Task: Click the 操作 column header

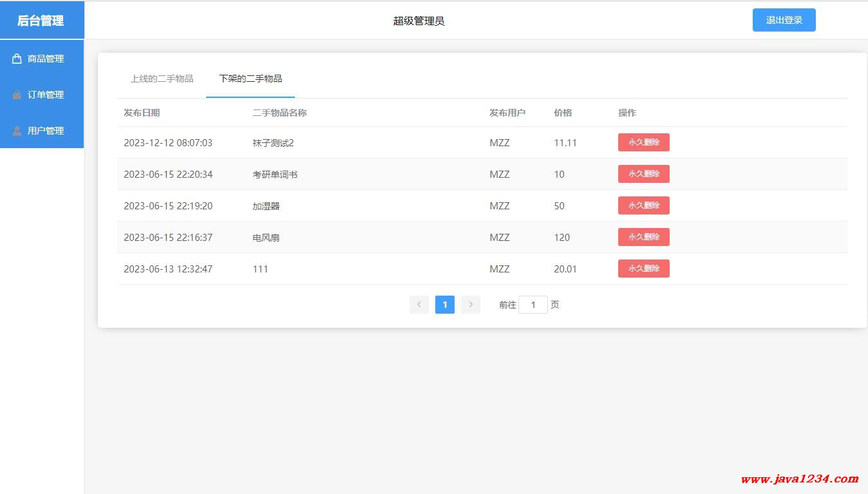Action: 627,113
